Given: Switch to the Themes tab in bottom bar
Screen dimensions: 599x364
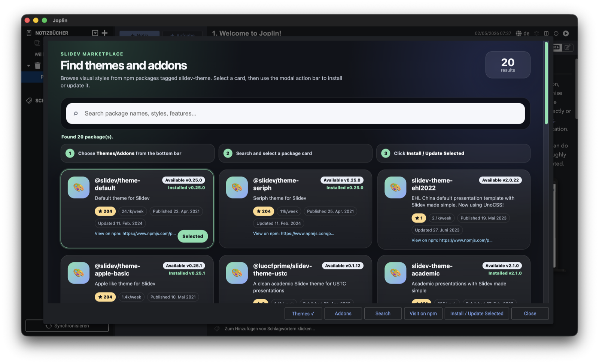Looking at the screenshot, I should [x=303, y=313].
